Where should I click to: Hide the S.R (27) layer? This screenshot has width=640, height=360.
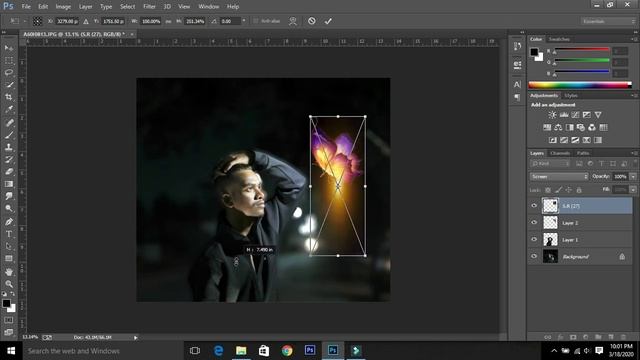[x=534, y=206]
